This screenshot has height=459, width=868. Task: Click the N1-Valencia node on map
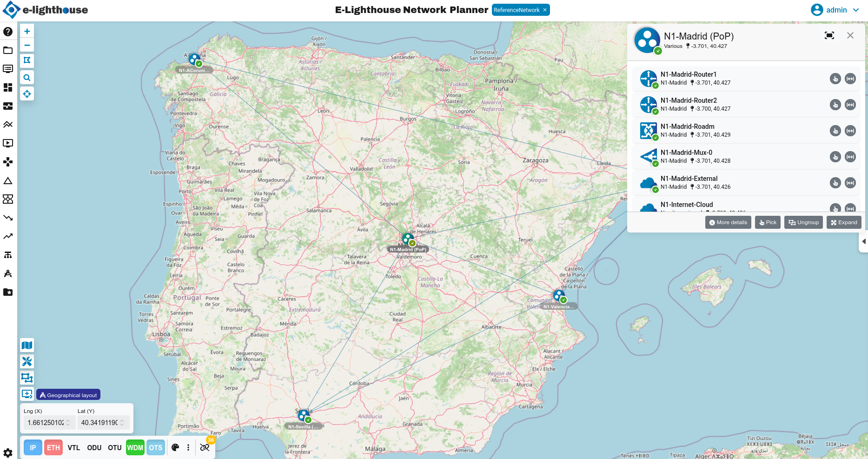(x=559, y=296)
